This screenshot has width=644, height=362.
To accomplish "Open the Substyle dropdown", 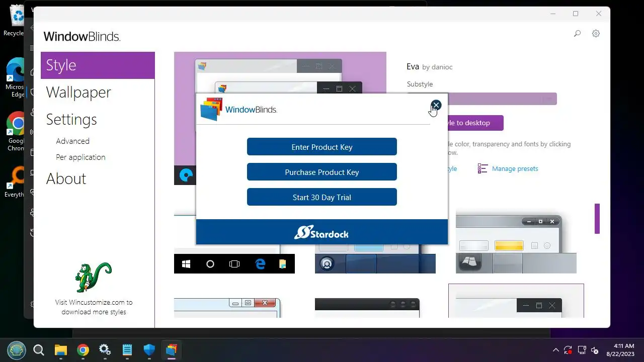I will [x=502, y=99].
